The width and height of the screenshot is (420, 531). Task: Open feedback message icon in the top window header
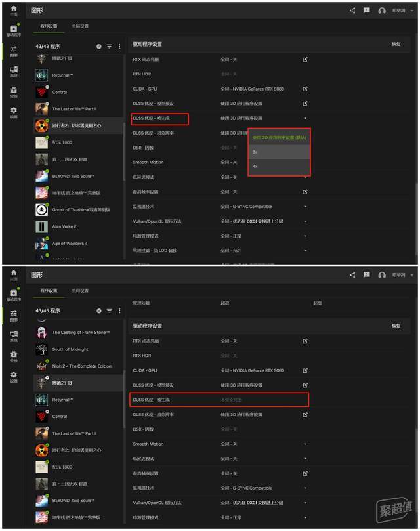tap(366, 11)
